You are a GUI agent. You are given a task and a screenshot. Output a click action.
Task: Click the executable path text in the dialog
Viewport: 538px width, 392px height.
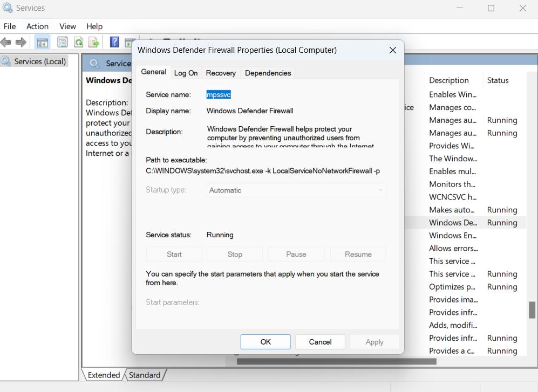click(x=262, y=171)
